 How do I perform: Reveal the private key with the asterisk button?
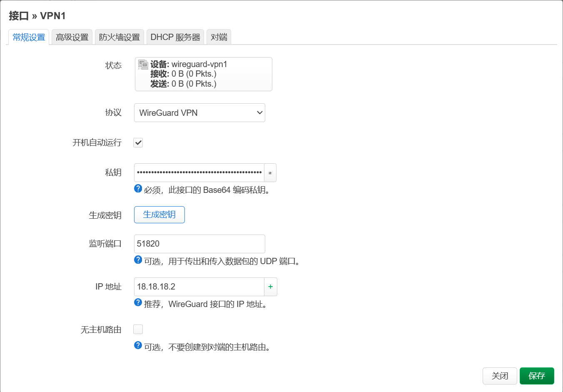[270, 173]
